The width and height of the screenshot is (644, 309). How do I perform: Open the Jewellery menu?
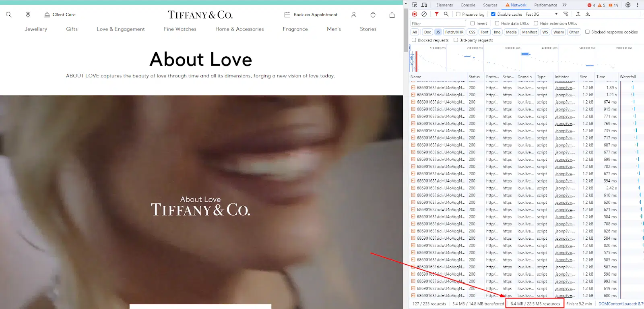coord(36,29)
